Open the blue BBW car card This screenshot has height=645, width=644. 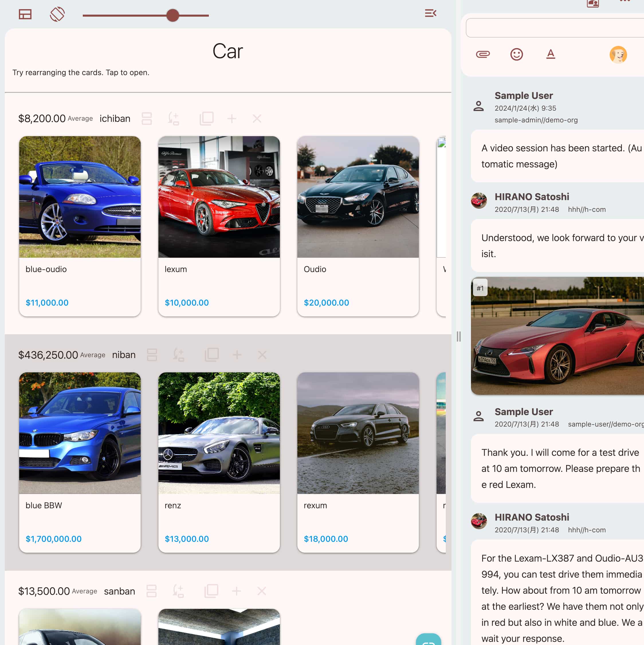80,462
